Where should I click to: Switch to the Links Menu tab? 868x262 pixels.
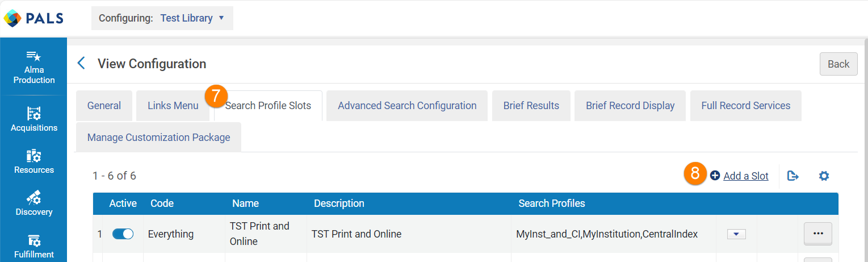pos(173,106)
